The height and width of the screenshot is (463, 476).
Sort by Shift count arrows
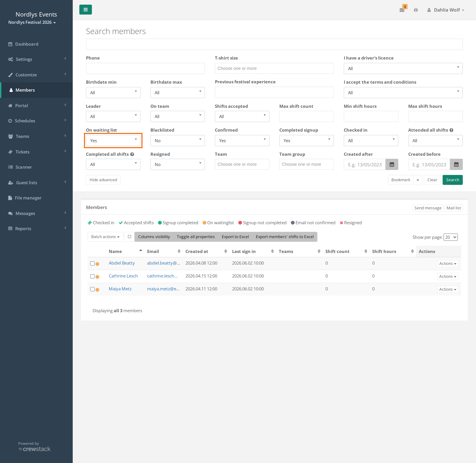coord(366,251)
